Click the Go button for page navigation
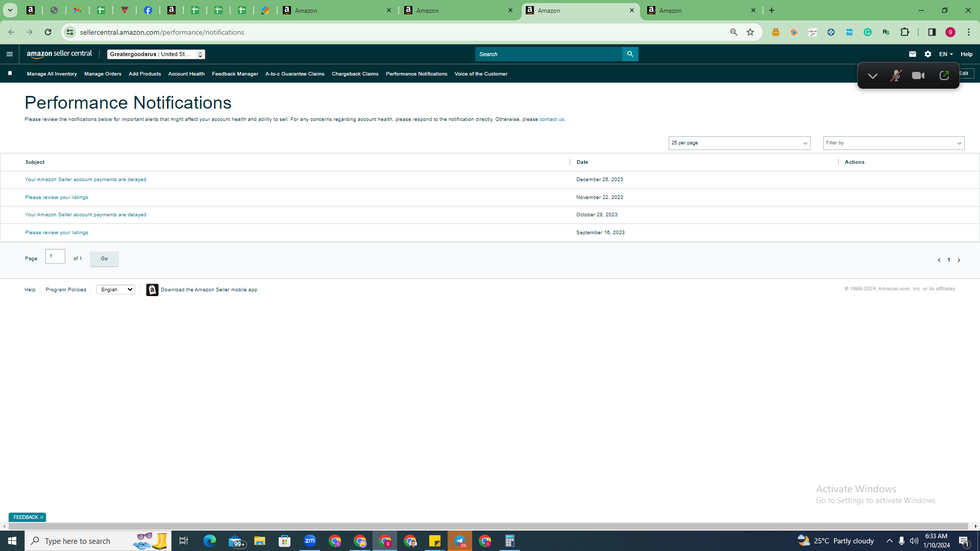Image resolution: width=980 pixels, height=551 pixels. pyautogui.click(x=104, y=259)
